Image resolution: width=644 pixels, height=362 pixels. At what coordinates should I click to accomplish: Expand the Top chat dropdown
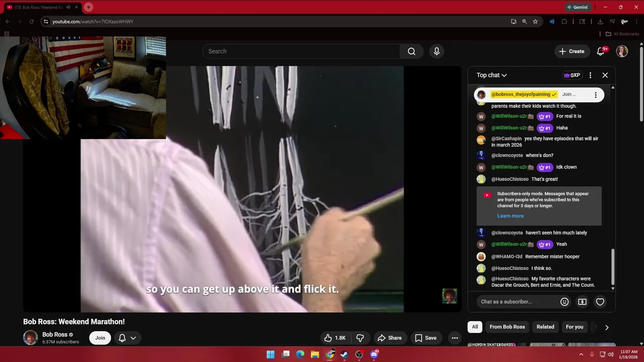(x=492, y=75)
